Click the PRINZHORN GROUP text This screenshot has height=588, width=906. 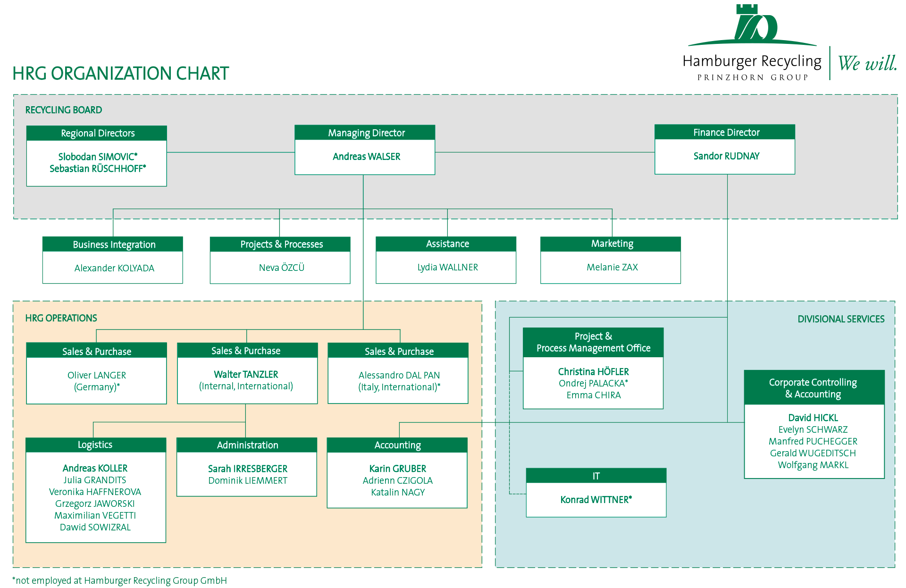tap(753, 77)
